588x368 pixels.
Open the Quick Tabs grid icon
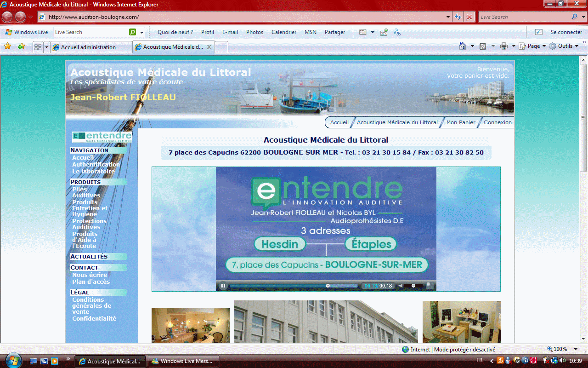38,47
